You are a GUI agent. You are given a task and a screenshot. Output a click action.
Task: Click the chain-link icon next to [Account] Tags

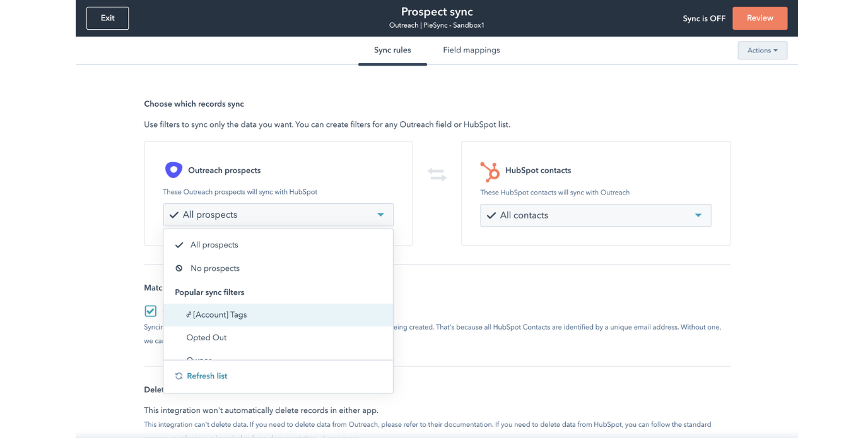(188, 314)
